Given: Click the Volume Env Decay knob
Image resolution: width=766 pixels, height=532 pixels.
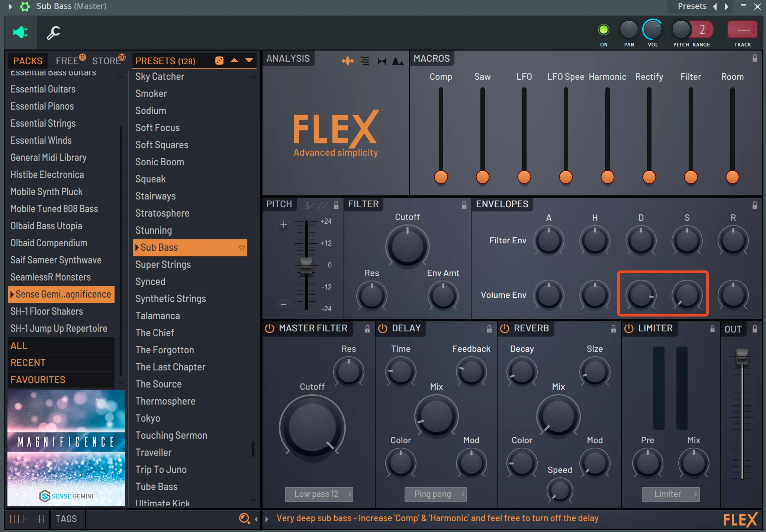Looking at the screenshot, I should click(x=641, y=295).
